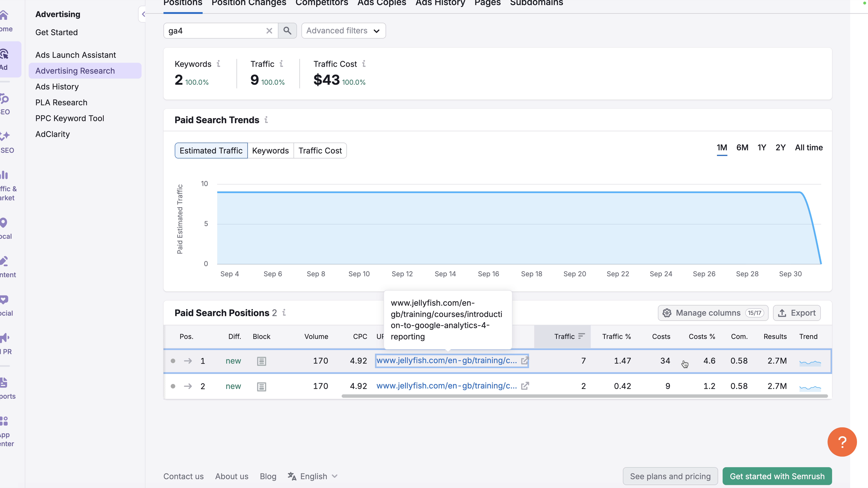
Task: Clear the ga4 query with the X icon
Action: [x=269, y=30]
